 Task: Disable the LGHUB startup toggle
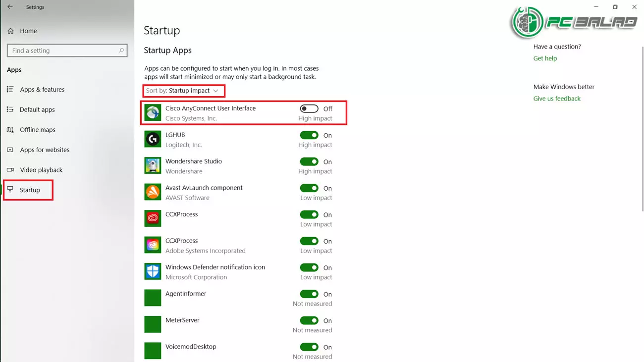click(x=309, y=135)
